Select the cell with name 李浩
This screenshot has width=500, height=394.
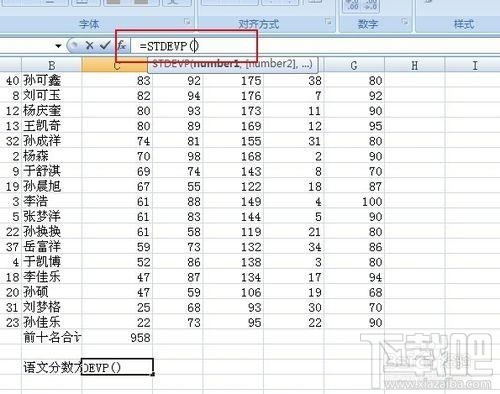coord(51,201)
